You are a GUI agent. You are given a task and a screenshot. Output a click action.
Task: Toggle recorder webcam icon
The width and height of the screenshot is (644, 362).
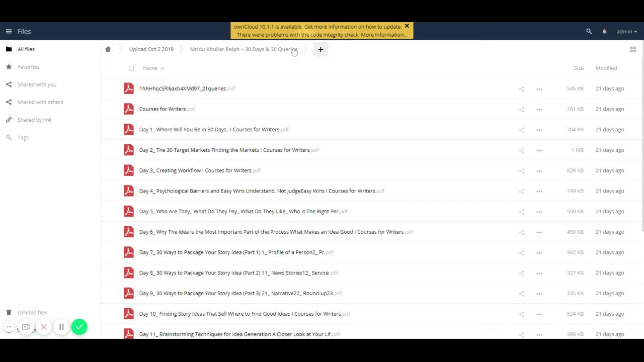coord(26,327)
